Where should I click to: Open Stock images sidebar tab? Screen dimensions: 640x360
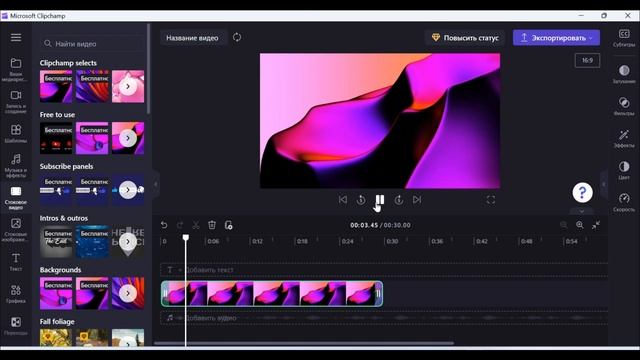pos(16,230)
